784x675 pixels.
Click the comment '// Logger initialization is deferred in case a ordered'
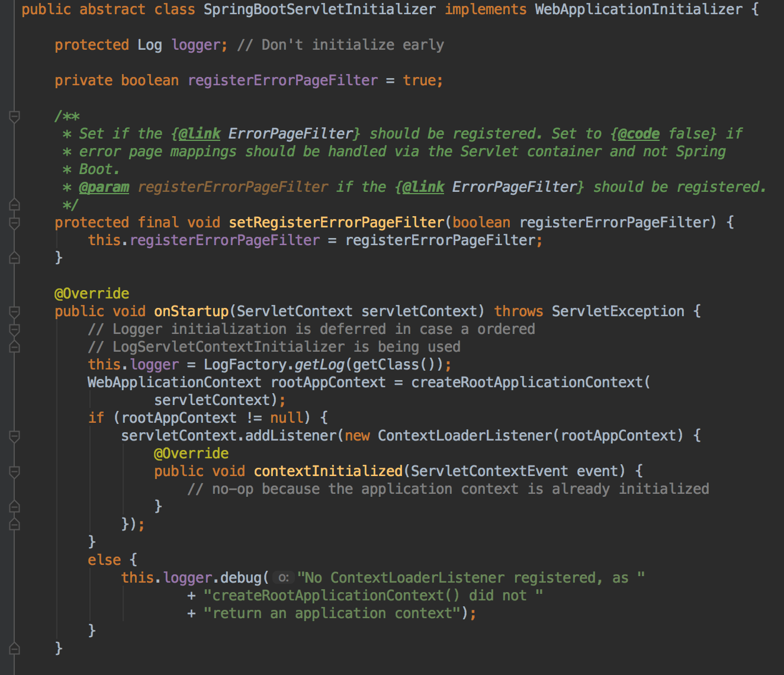(x=311, y=329)
